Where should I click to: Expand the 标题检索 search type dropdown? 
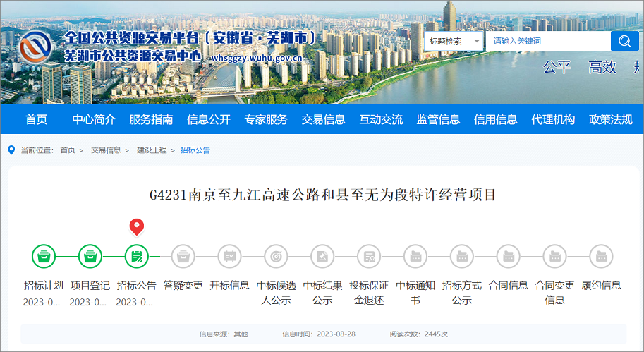pos(454,41)
